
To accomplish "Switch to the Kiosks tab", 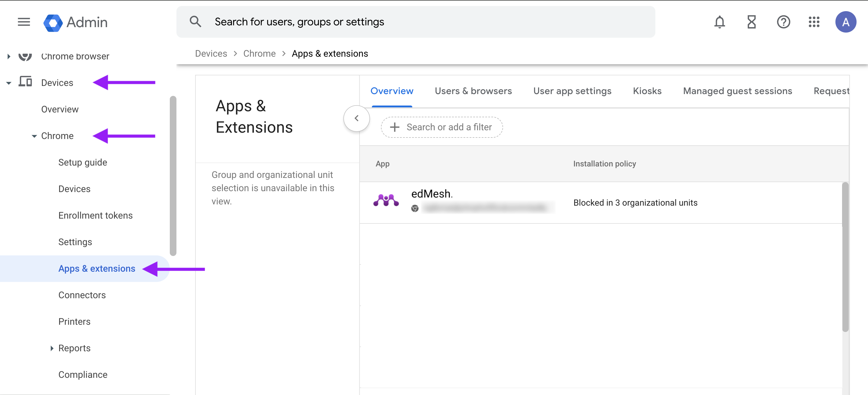I will 647,91.
